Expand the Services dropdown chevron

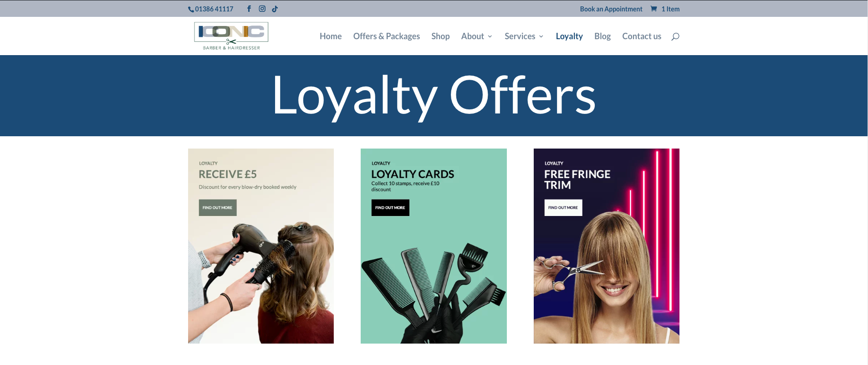(541, 36)
